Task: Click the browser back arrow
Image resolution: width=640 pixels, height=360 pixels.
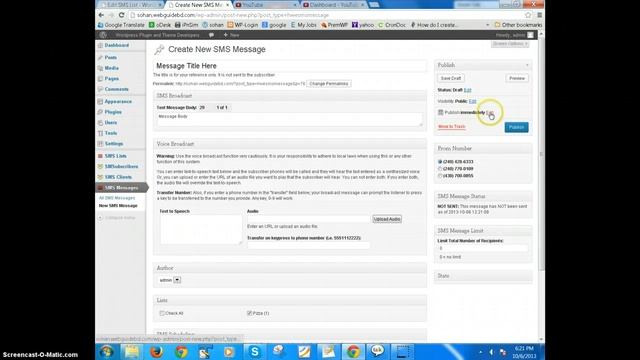Action: click(x=101, y=15)
